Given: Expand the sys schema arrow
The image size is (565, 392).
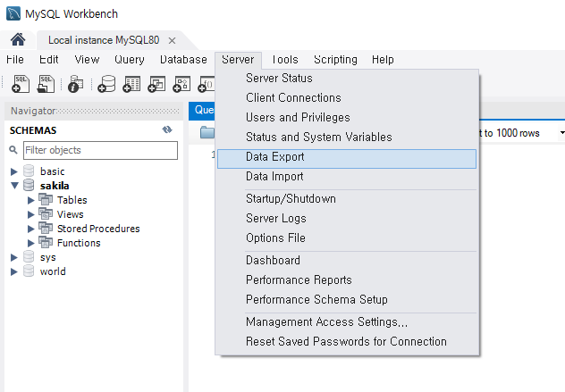Looking at the screenshot, I should pos(14,258).
